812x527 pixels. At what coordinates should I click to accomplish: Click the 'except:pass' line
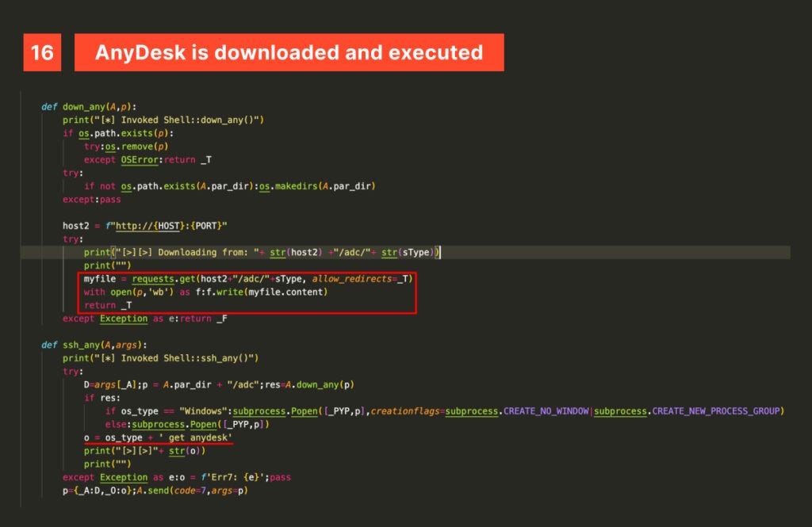pyautogui.click(x=92, y=199)
